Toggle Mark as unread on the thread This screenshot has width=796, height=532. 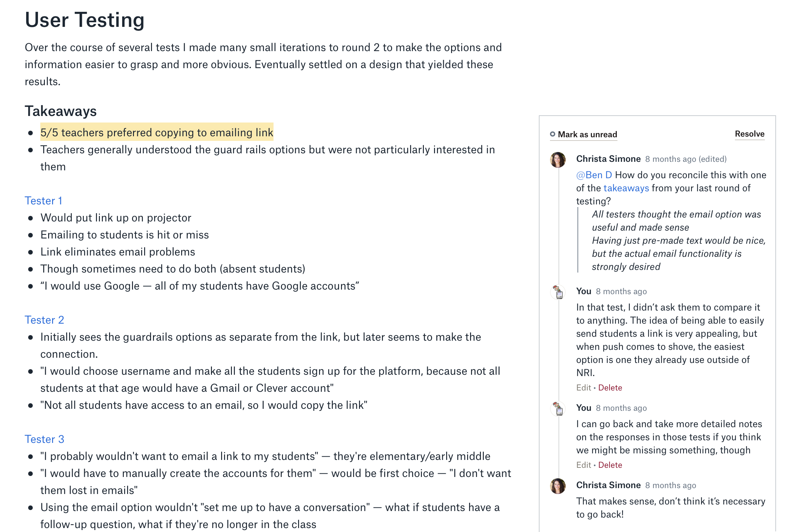coord(587,135)
